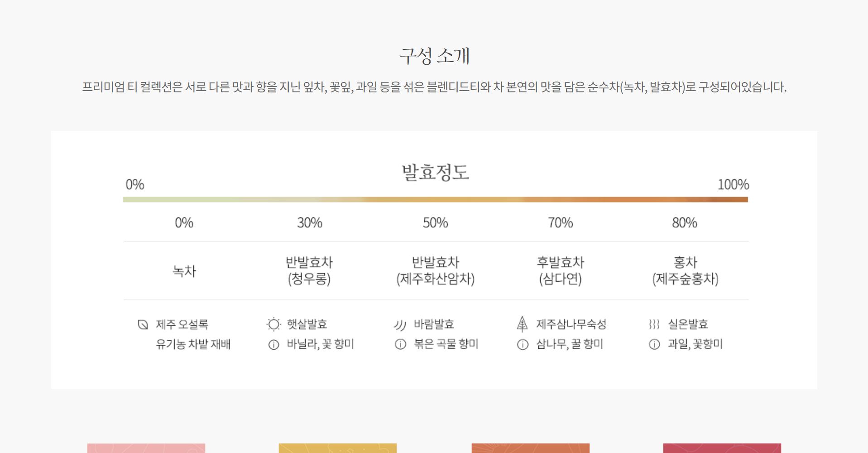Click the 발효정도 gradient color bar

pyautogui.click(x=435, y=199)
